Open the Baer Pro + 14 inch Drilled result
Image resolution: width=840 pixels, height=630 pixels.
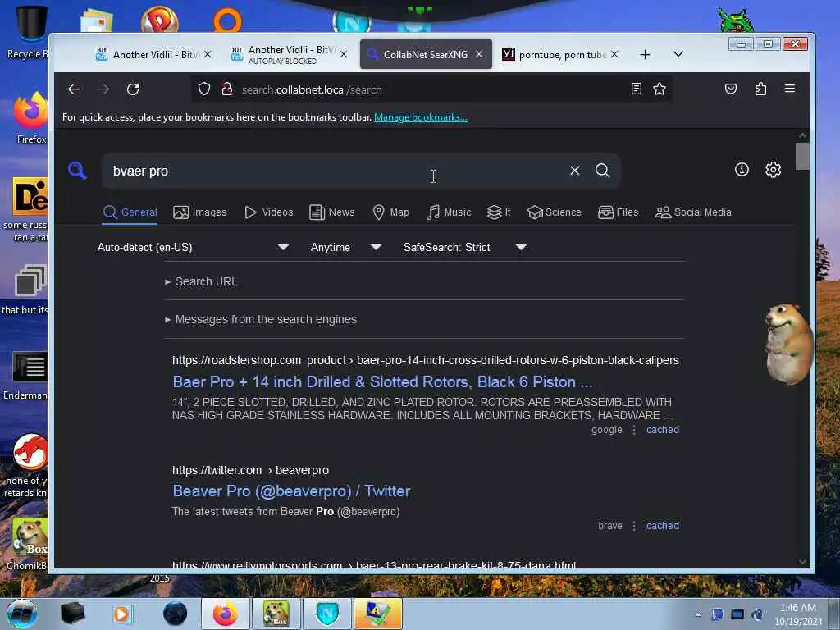pos(382,382)
